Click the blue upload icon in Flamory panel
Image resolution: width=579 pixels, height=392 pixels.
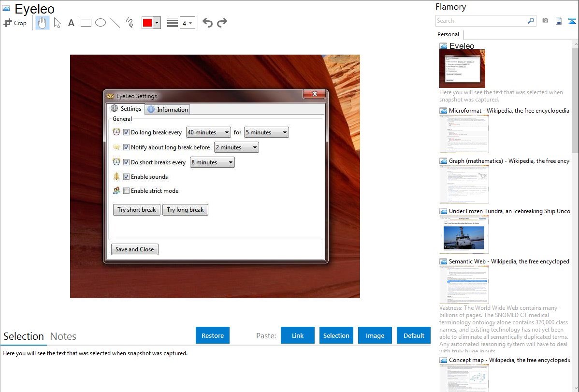click(x=572, y=21)
